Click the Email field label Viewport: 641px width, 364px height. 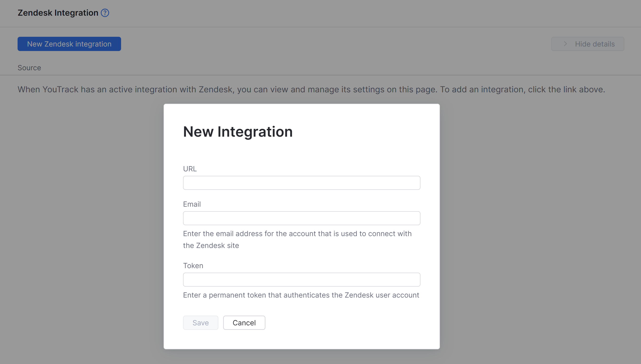tap(192, 204)
